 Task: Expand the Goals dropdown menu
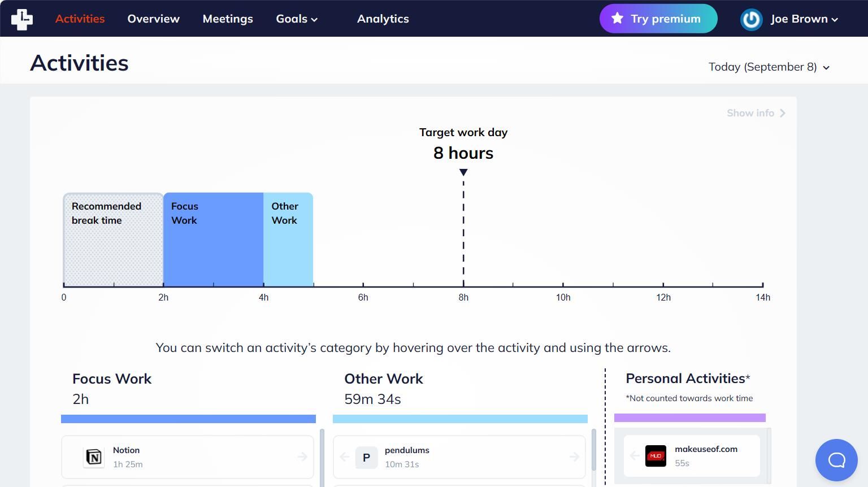297,19
